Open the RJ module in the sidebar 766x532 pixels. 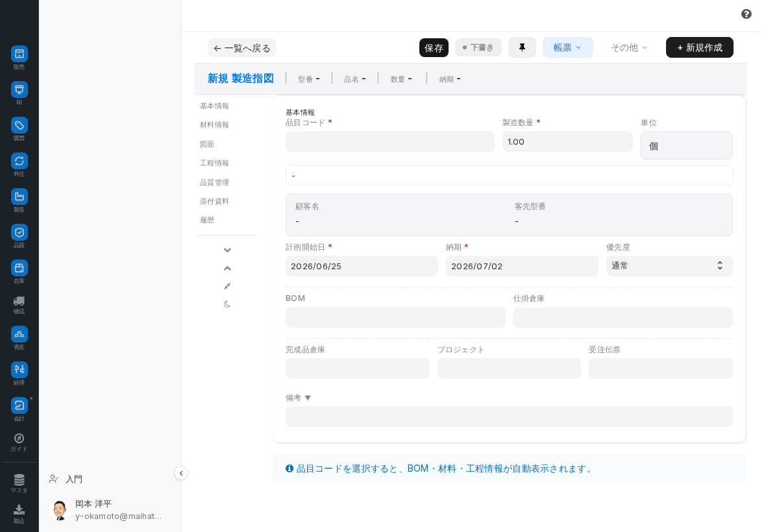click(19, 90)
